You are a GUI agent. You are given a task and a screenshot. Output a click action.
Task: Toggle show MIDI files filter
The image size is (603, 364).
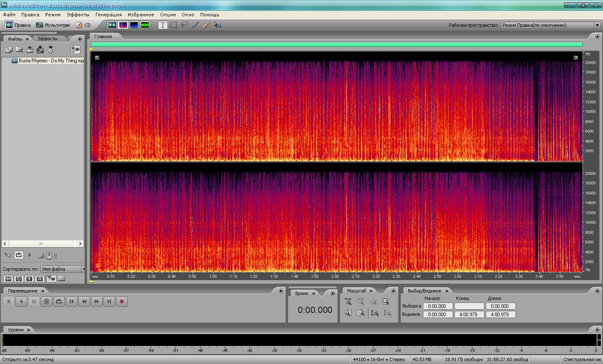tap(40, 279)
